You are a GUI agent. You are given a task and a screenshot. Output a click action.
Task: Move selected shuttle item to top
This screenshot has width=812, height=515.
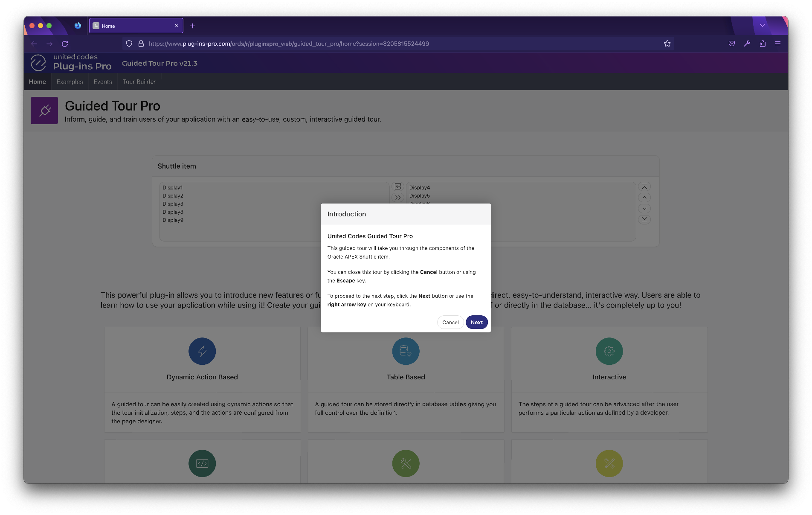pos(644,187)
